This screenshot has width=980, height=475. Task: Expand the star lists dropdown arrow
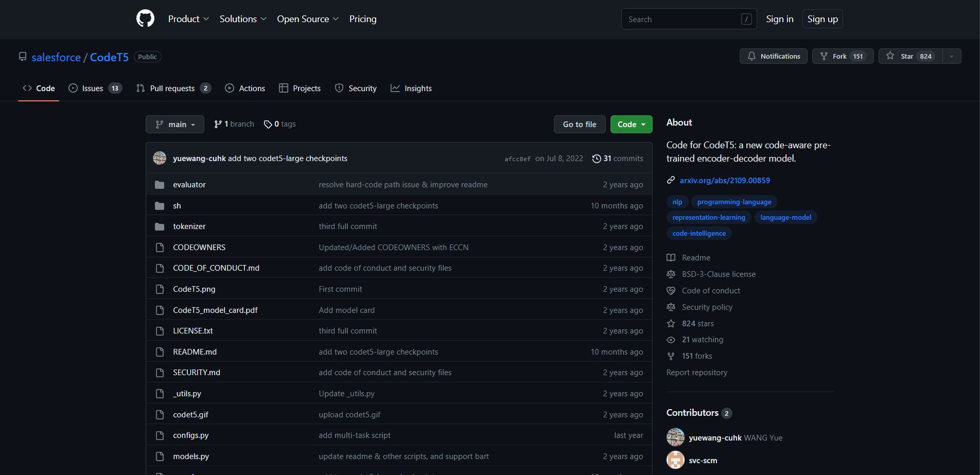coord(951,56)
